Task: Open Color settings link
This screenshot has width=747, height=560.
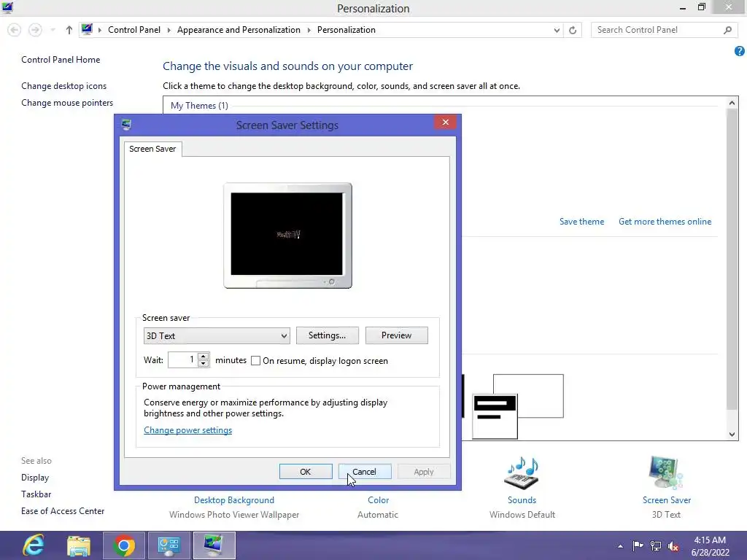Action: click(x=379, y=500)
